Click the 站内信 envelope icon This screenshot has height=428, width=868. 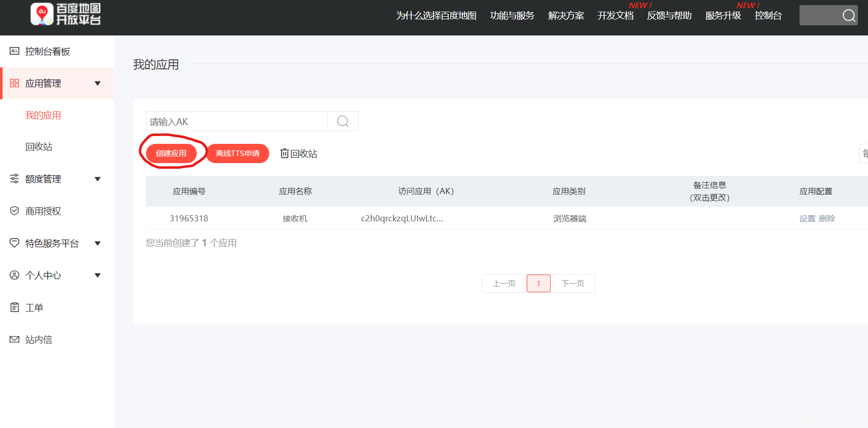(15, 339)
